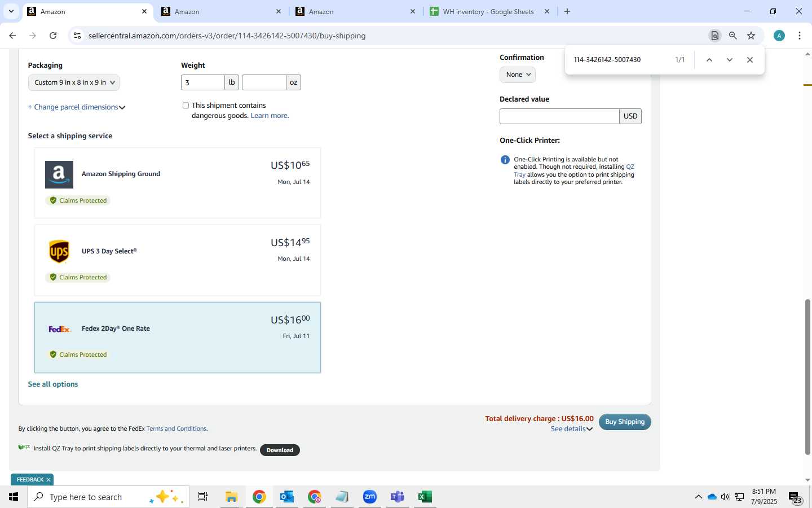812x508 pixels.
Task: Expand See details under total charge
Action: point(572,429)
